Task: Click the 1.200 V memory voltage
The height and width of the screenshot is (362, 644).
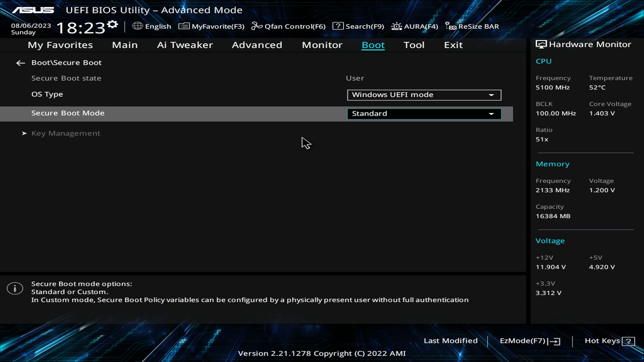Action: click(602, 190)
